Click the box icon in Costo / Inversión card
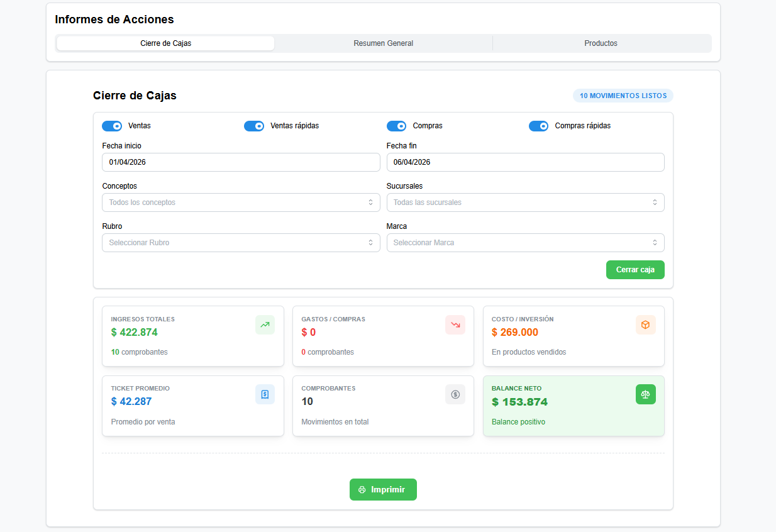The image size is (776, 532). tap(646, 325)
